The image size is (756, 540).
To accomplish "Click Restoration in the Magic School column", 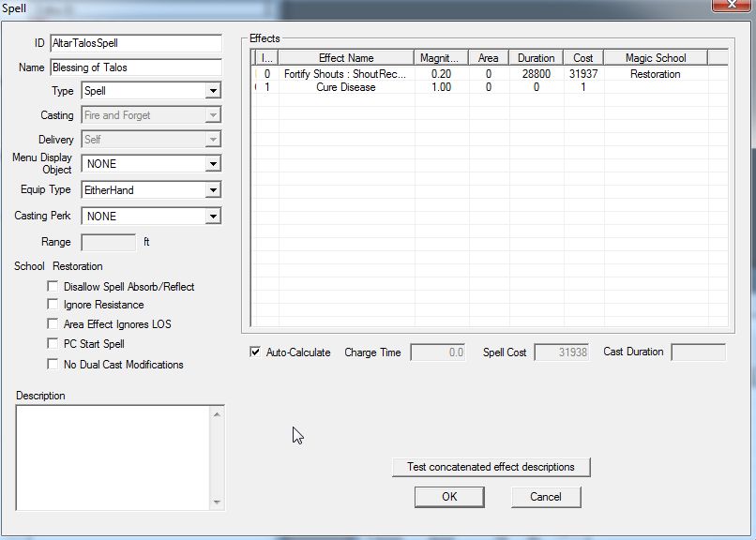I will click(656, 74).
